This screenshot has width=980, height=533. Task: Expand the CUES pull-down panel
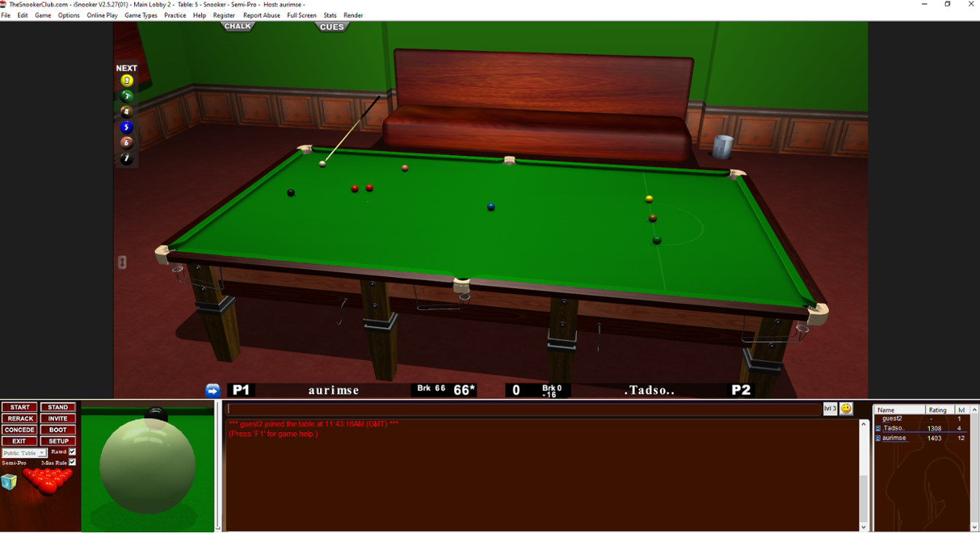click(332, 28)
